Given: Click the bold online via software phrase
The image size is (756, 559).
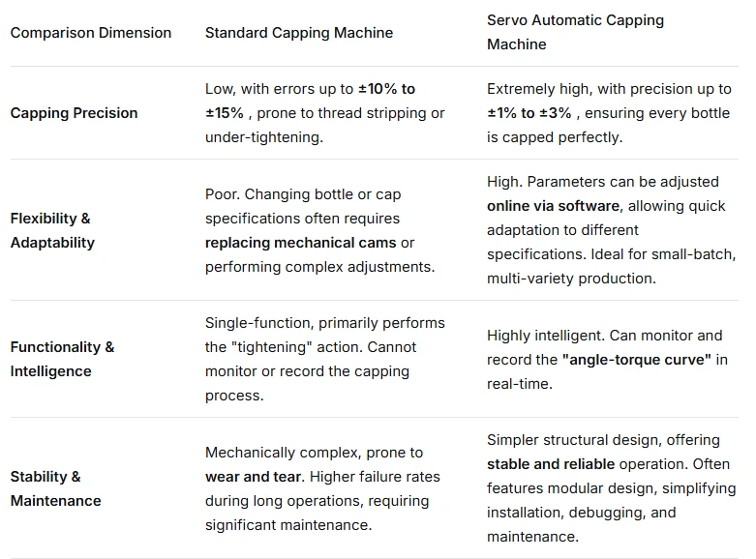Looking at the screenshot, I should pyautogui.click(x=553, y=206).
